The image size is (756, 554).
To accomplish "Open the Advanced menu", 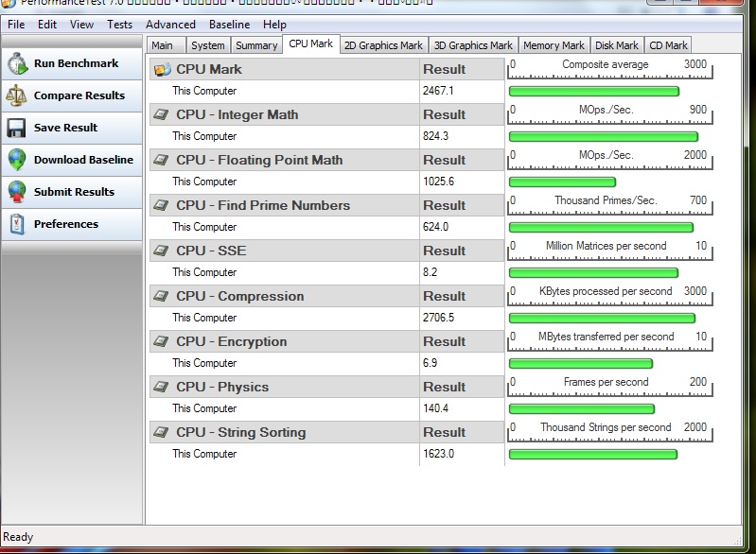I will [x=170, y=24].
